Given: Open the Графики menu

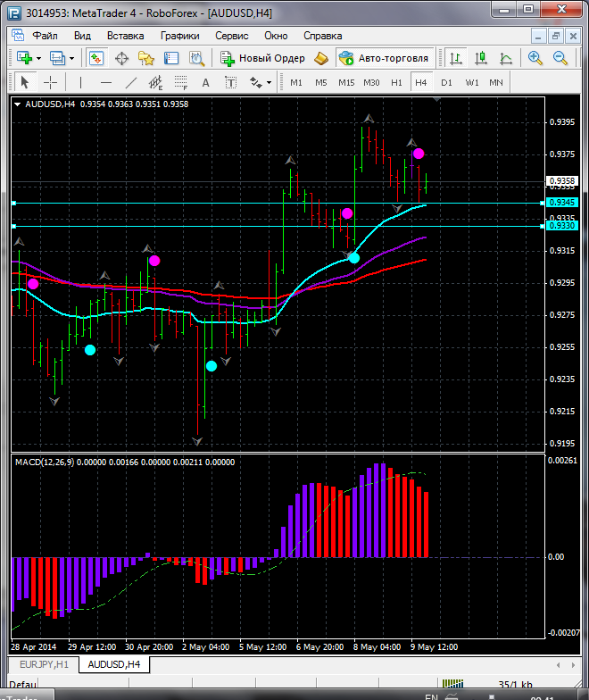Looking at the screenshot, I should (179, 36).
